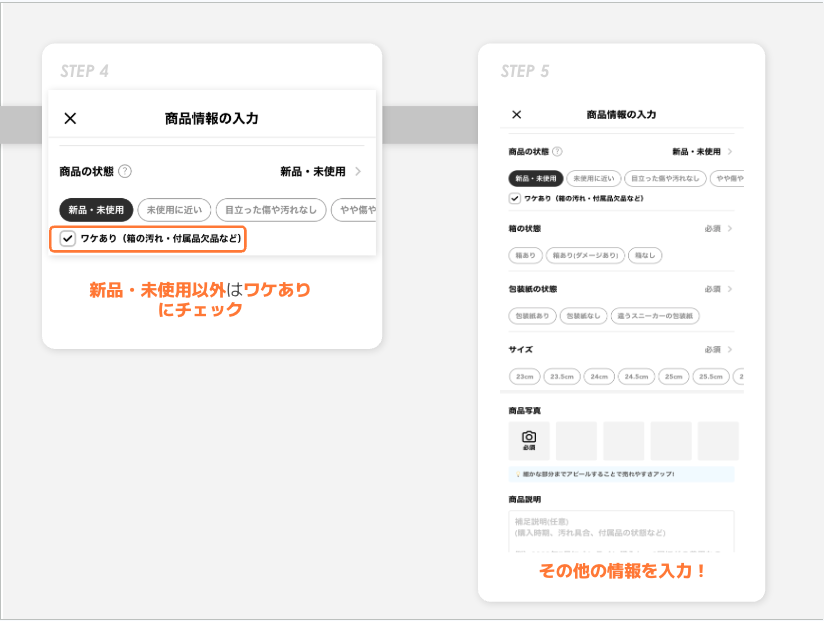Image resolution: width=824 pixels, height=621 pixels.
Task: Click help icon beside 商品の状態 in Step 5
Action: coord(557,152)
